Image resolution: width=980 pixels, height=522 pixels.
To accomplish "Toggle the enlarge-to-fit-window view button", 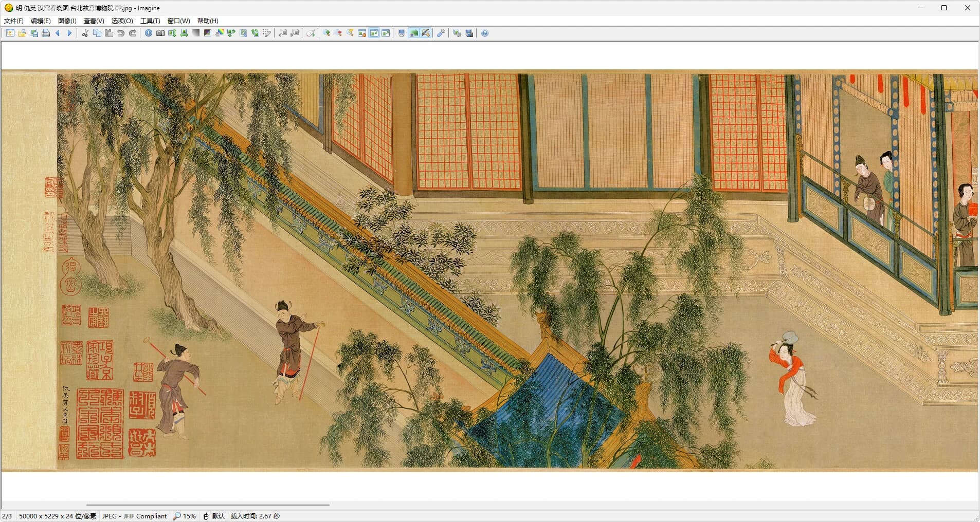I will 386,33.
